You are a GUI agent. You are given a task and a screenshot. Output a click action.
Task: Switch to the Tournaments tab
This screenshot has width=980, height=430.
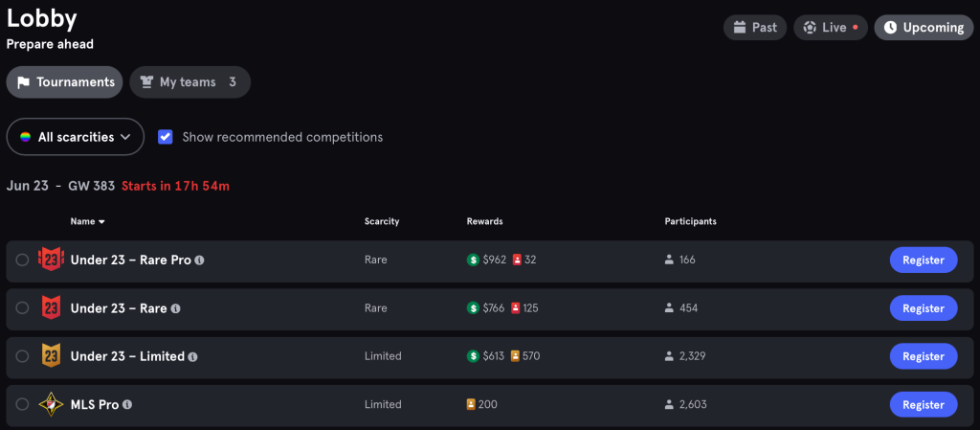click(65, 82)
